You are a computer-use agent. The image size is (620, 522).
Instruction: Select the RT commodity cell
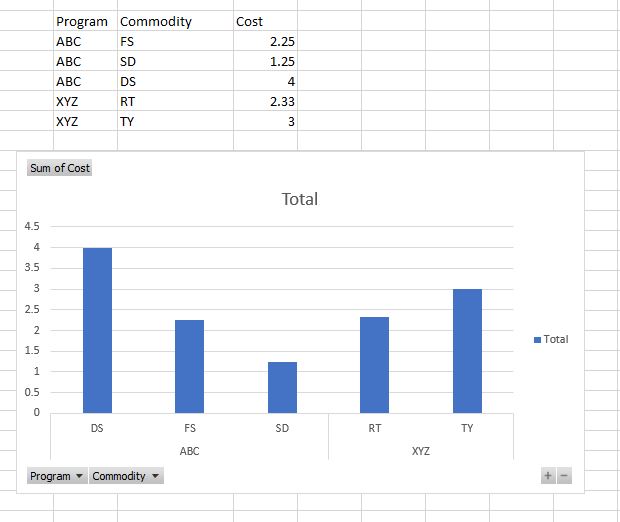pos(175,101)
